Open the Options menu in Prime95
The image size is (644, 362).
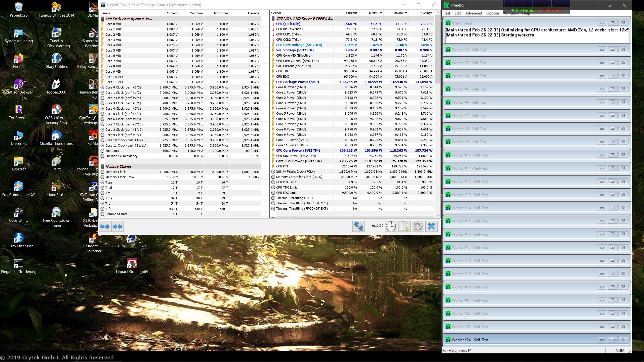pyautogui.click(x=493, y=13)
